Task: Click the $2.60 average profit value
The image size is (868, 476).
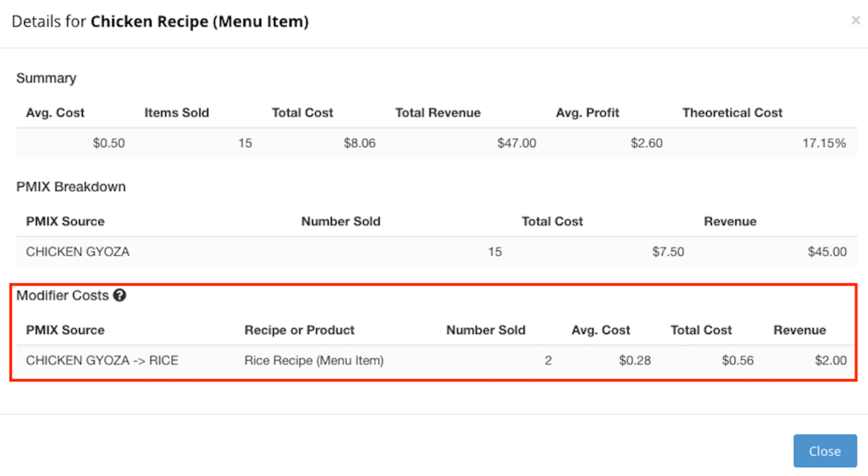Action: click(x=646, y=143)
